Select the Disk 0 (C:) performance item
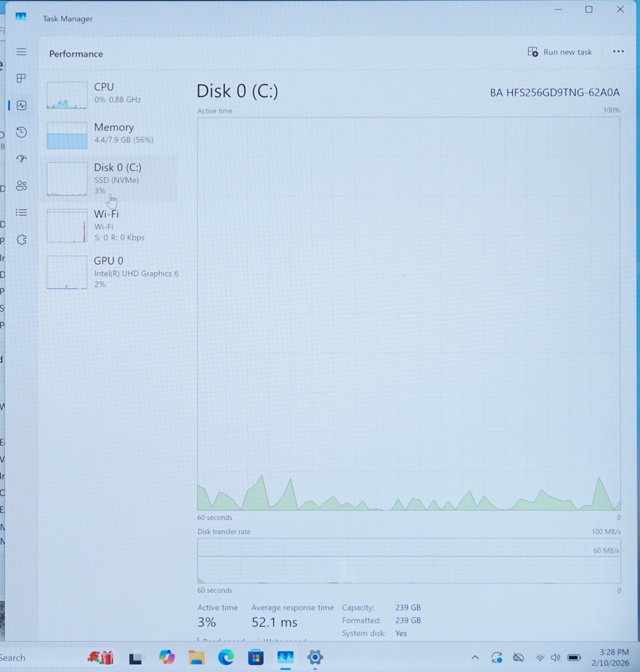 (109, 179)
